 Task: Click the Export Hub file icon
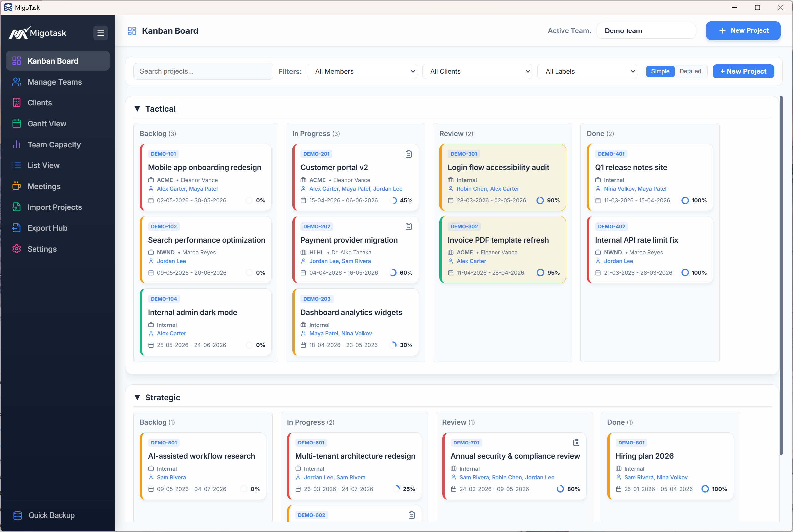point(17,228)
